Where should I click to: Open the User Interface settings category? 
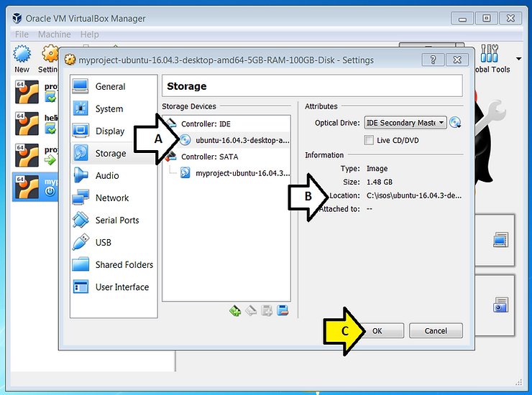tap(114, 287)
